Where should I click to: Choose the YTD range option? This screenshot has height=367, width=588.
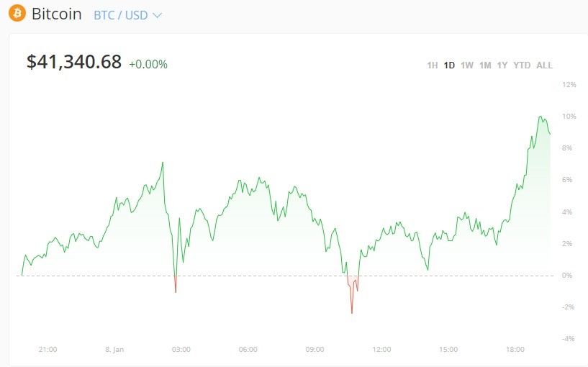coord(522,65)
